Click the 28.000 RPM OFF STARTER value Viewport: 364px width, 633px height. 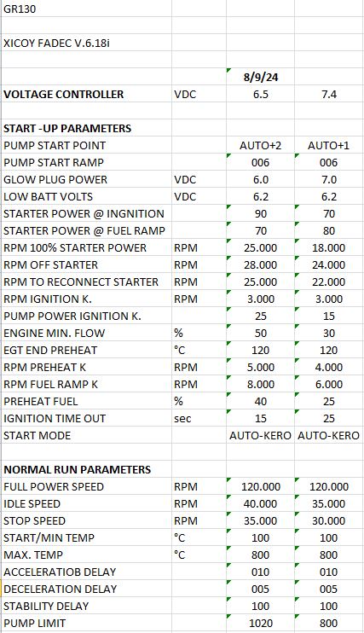pos(260,264)
